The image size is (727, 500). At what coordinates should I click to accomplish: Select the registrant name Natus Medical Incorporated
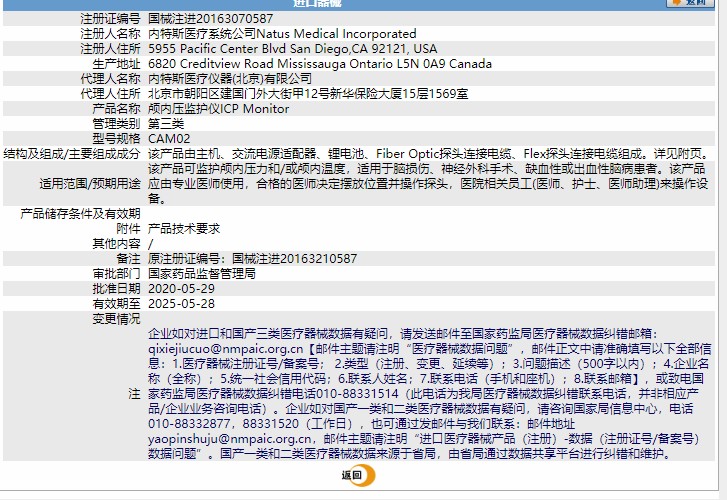336,34
